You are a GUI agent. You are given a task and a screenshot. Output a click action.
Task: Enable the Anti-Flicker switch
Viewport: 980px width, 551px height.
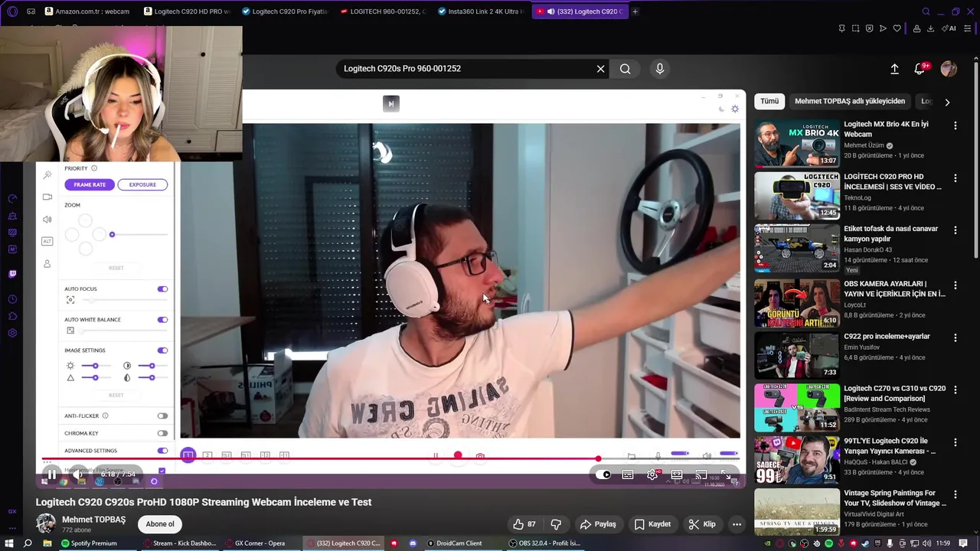(x=162, y=416)
